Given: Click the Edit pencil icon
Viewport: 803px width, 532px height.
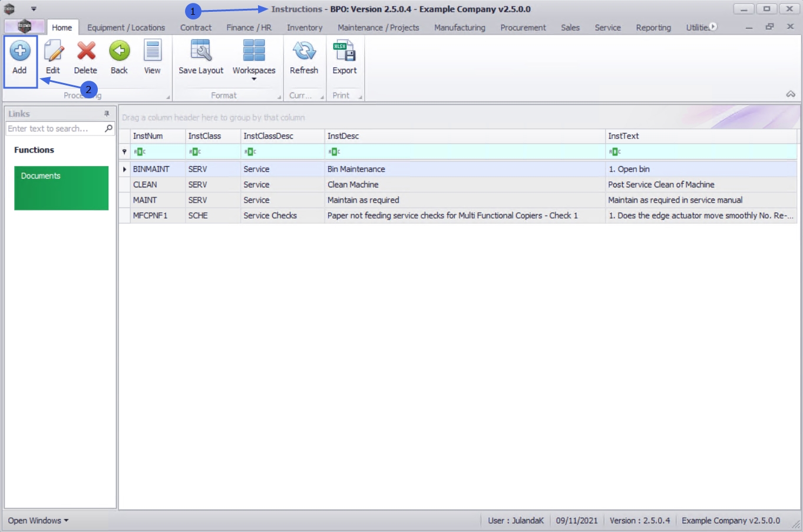Looking at the screenshot, I should tap(53, 51).
